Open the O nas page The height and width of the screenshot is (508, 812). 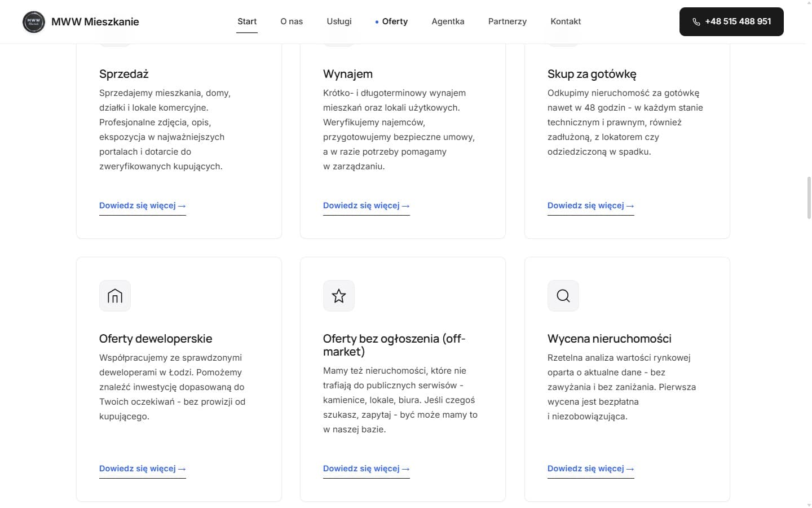coord(292,21)
